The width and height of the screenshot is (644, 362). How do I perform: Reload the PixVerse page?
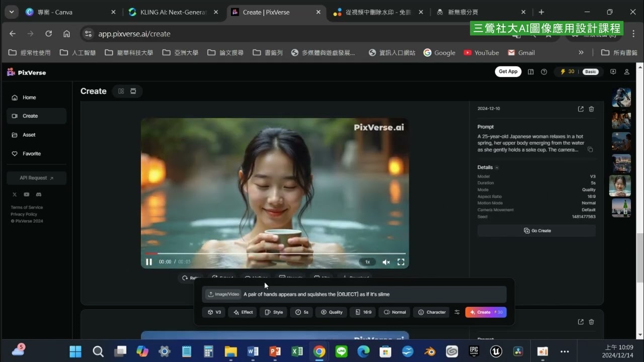tap(48, 34)
